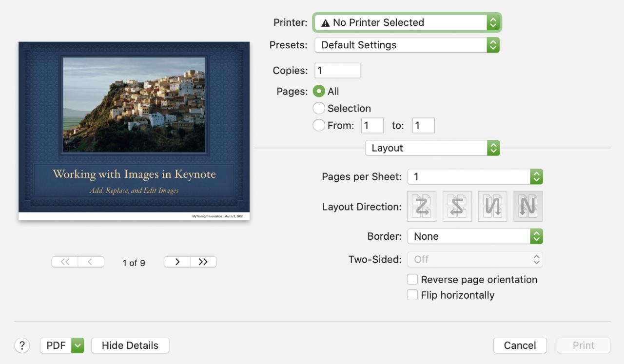Jump to the first preview page
The width and height of the screenshot is (624, 364).
click(65, 262)
